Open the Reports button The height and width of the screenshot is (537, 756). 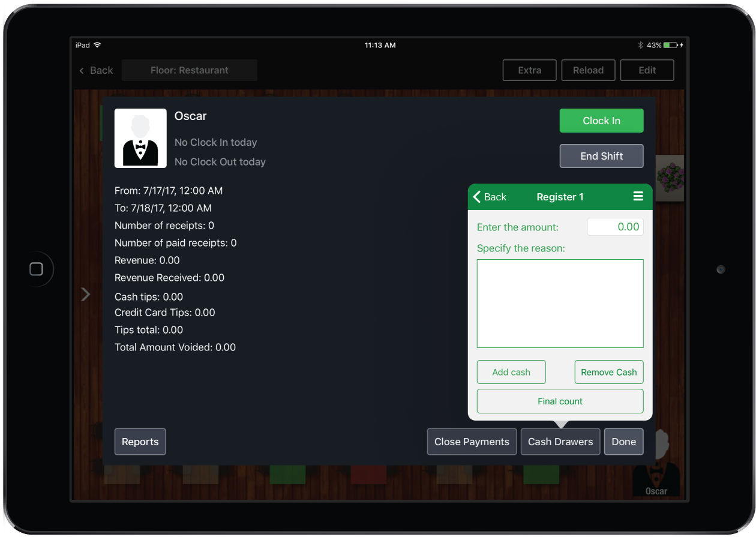(140, 442)
